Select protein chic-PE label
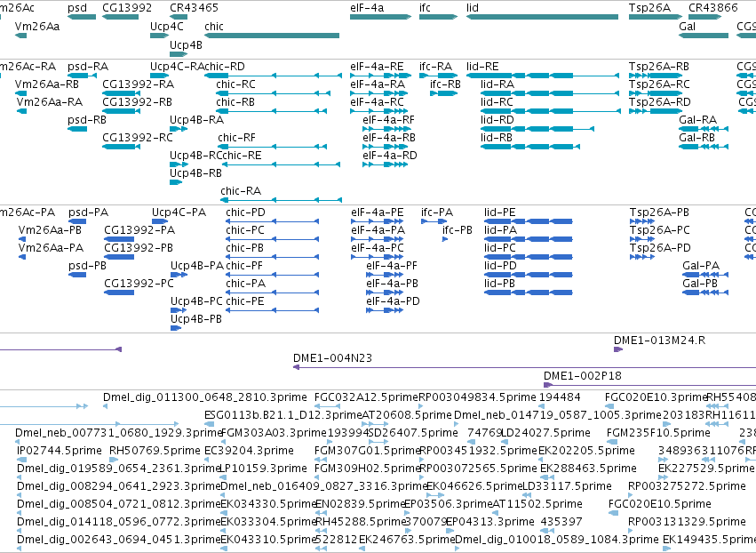756x553 pixels. coord(245,301)
